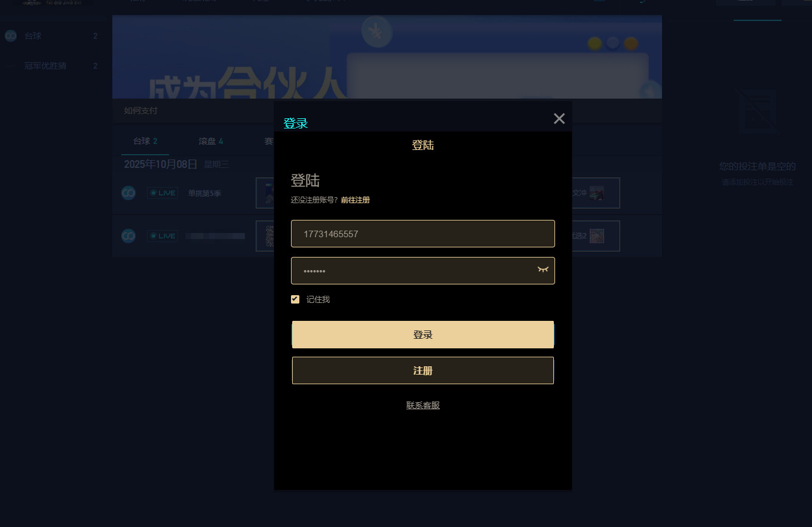Image resolution: width=812 pixels, height=527 pixels.
Task: Click the LIVE badge in second match row
Action: point(163,236)
